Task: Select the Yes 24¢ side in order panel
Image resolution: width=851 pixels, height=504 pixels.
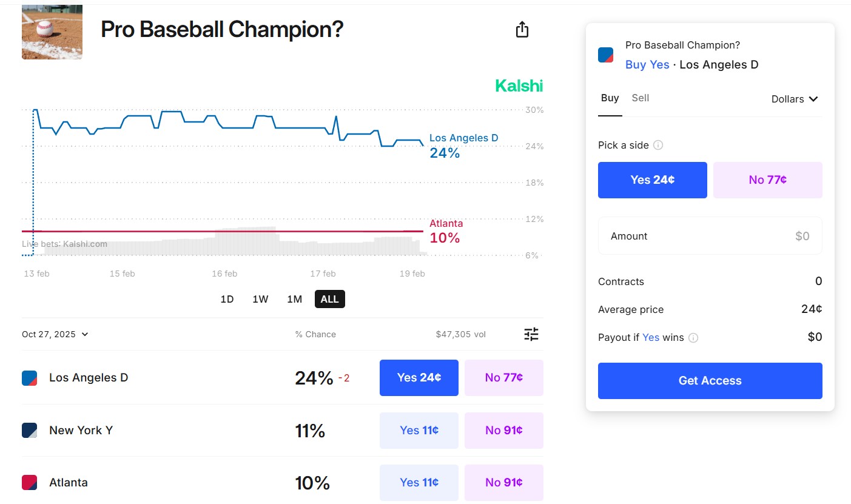Action: [652, 180]
